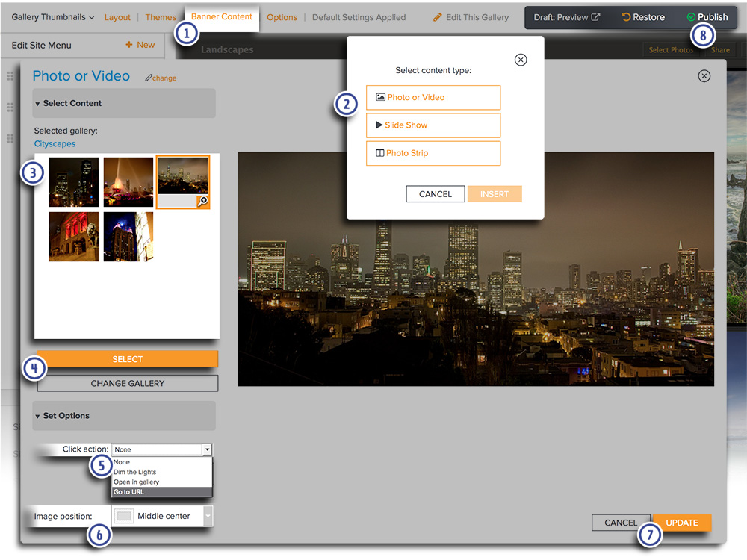The height and width of the screenshot is (560, 747).
Task: Choose Dim the Lights option
Action: coord(161,472)
